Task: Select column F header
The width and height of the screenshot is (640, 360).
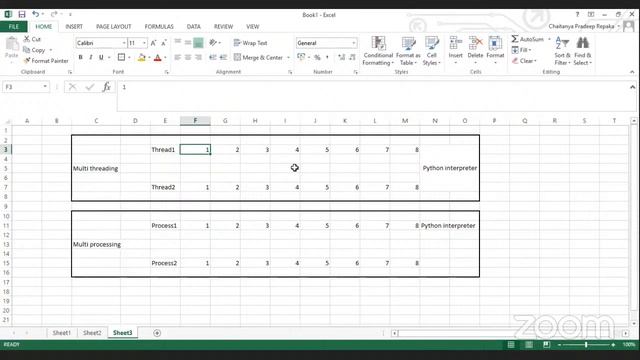Action: pos(195,121)
